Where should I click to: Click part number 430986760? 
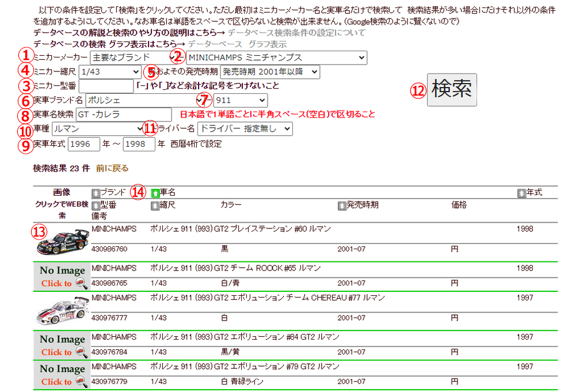[x=109, y=249]
